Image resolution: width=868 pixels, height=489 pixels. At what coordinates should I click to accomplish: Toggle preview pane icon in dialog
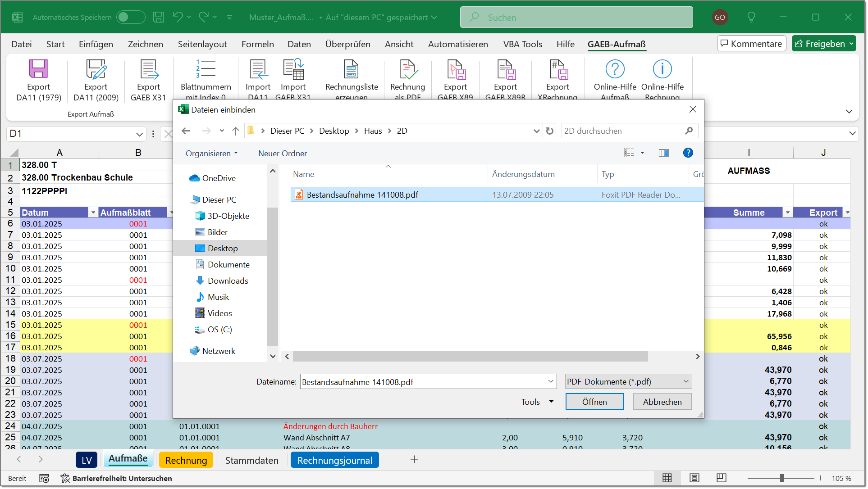[663, 153]
